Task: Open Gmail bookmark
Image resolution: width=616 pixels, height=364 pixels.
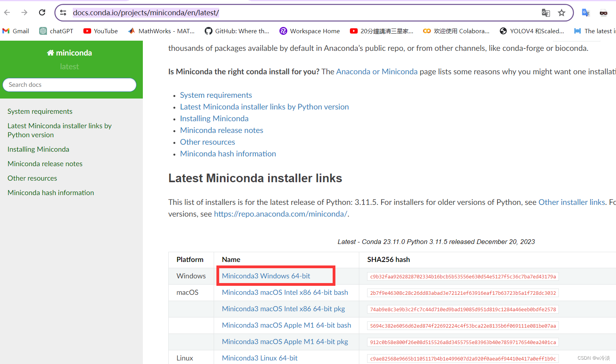Action: (16, 31)
